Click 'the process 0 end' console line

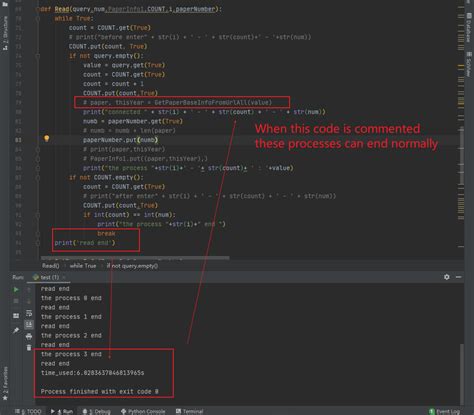click(71, 298)
